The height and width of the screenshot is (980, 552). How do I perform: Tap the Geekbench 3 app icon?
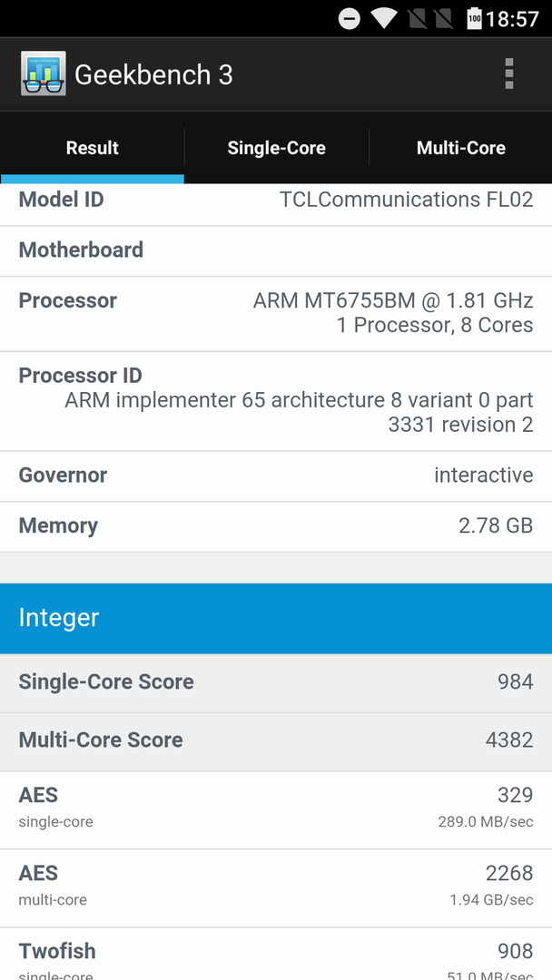tap(44, 73)
